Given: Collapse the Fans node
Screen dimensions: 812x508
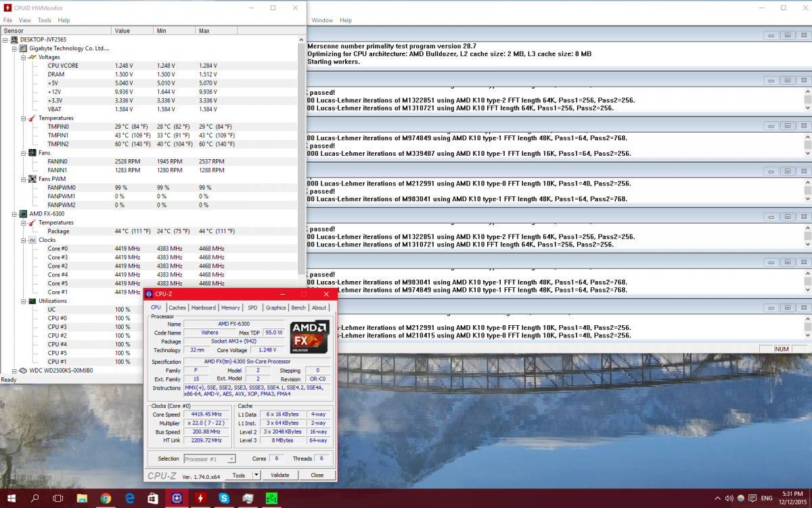Looking at the screenshot, I should point(23,152).
